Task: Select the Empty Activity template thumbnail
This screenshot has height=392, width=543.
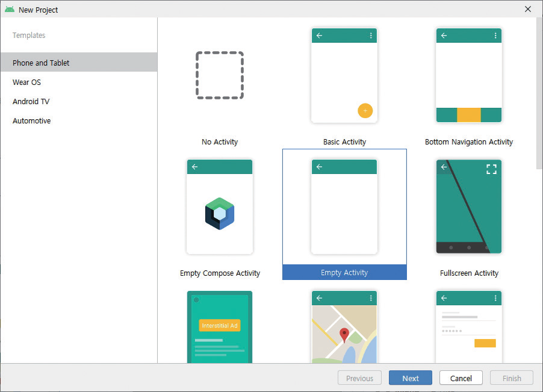Action: point(344,207)
